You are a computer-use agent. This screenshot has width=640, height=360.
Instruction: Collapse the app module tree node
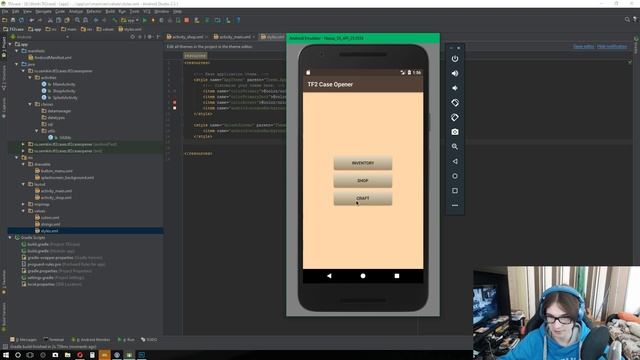coord(11,44)
